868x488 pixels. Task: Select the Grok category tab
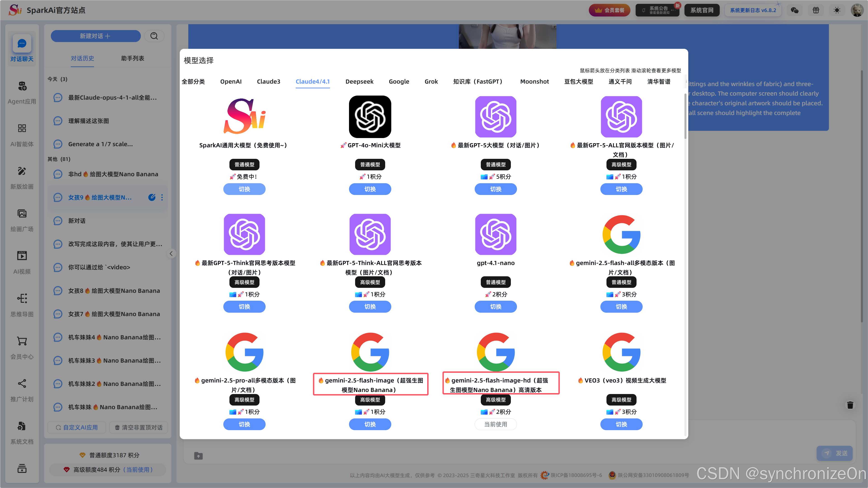pyautogui.click(x=431, y=82)
